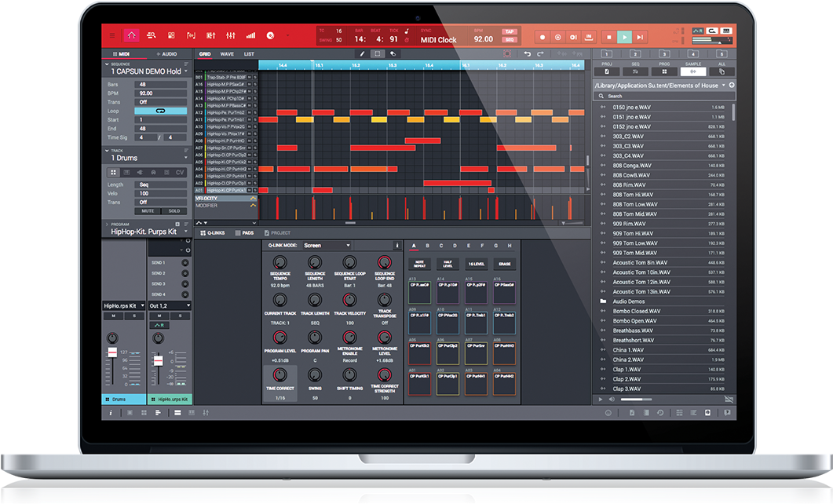Open the Main mode home icon
This screenshot has height=504, width=833.
click(x=131, y=36)
